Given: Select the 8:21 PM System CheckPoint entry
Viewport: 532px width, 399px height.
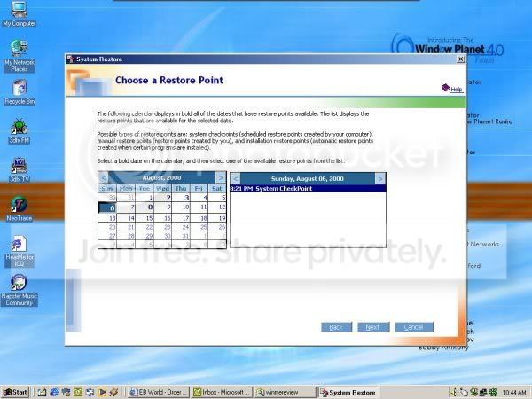Looking at the screenshot, I should (308, 188).
